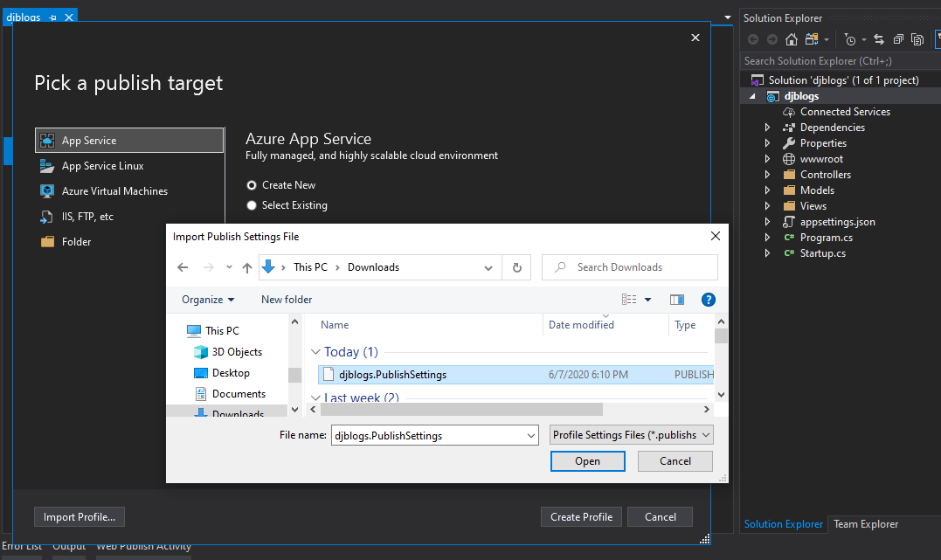Click the Pending Changes Filter clock icon

coord(850,39)
